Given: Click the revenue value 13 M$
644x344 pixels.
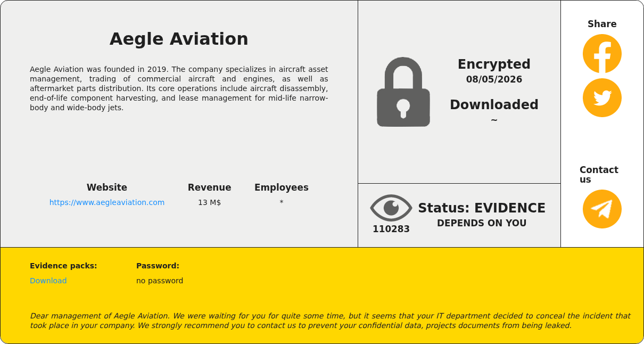Looking at the screenshot, I should click(209, 202).
